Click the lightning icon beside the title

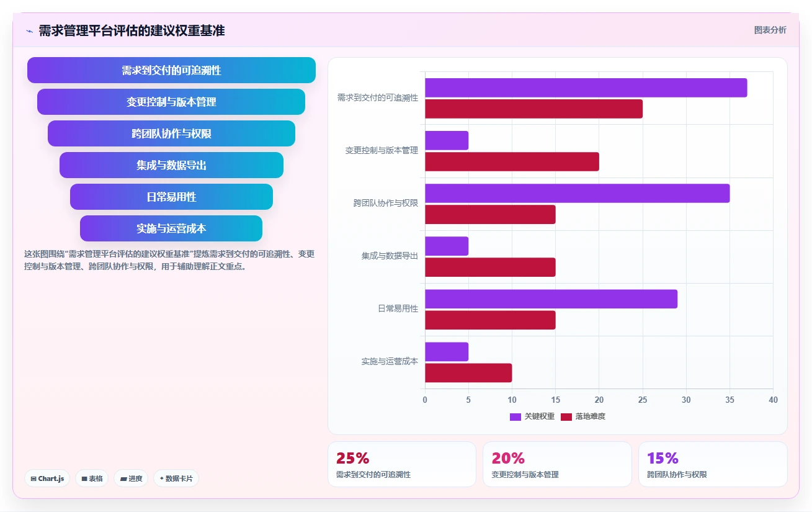pos(29,31)
